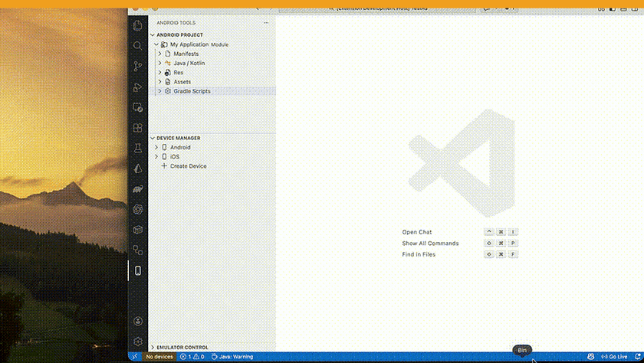Click the Open Chat shortcut hint
Image resolution: width=644 pixels, height=363 pixels.
click(417, 232)
